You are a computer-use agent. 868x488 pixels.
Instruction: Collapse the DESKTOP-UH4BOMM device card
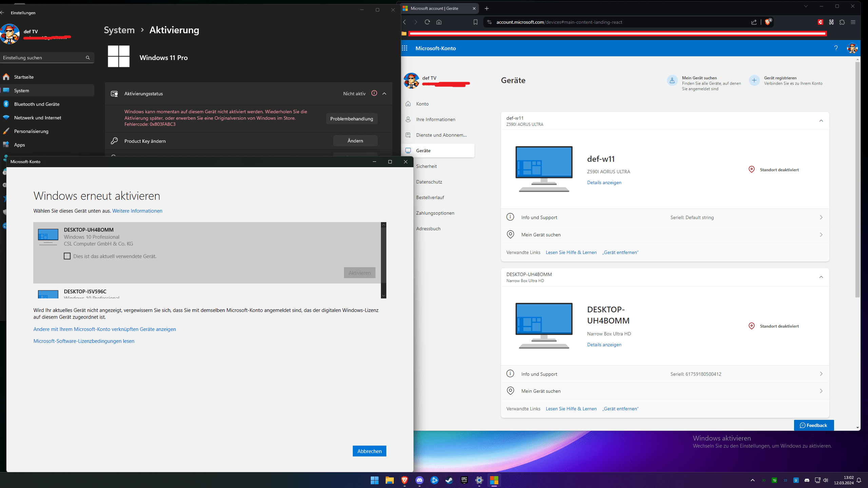[821, 277]
